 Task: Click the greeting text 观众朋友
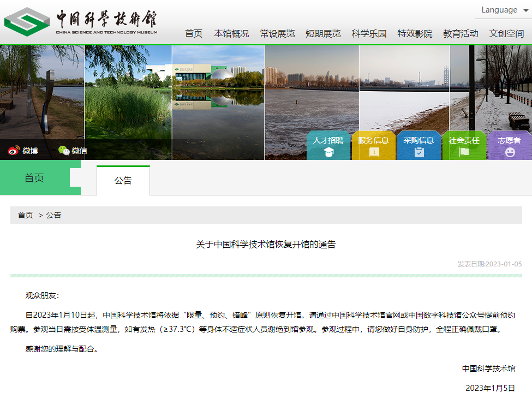(x=42, y=295)
